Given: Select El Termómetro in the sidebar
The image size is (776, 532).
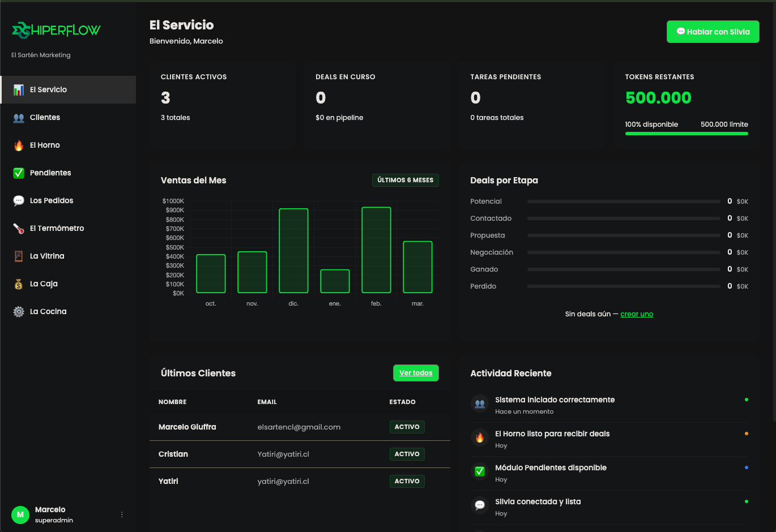Looking at the screenshot, I should [x=68, y=229].
